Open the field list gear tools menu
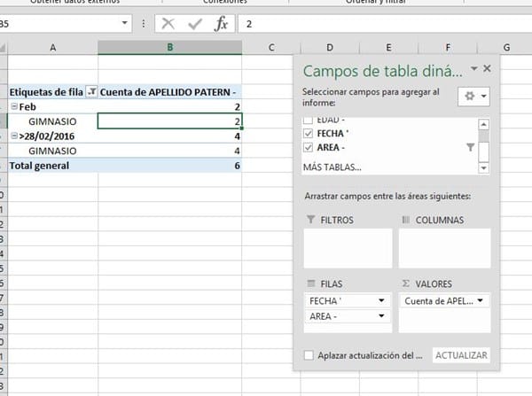This screenshot has width=532, height=396. pyautogui.click(x=471, y=96)
